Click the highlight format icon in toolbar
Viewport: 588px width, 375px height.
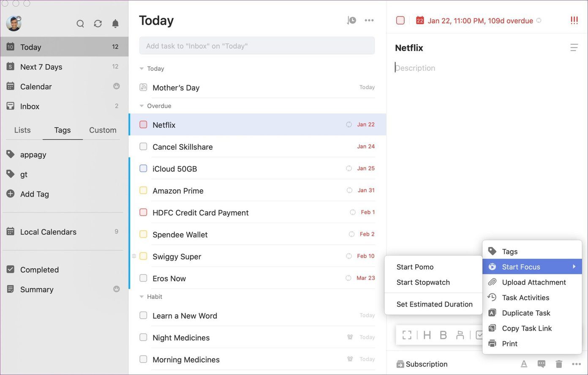[x=460, y=335]
